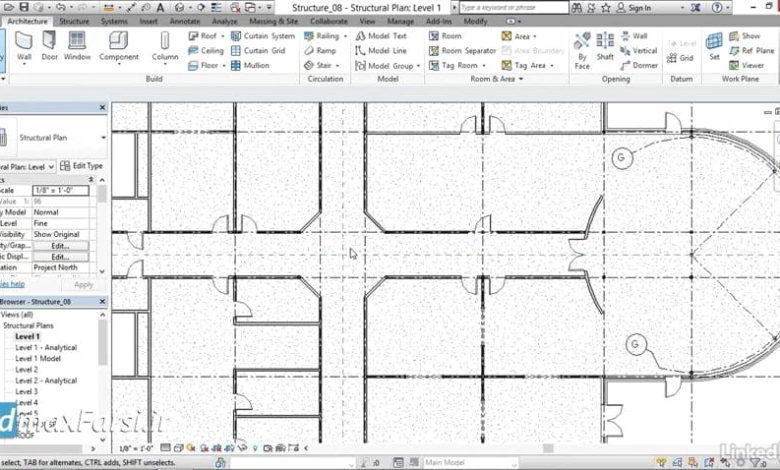Click the Sign In button
The height and width of the screenshot is (470, 780).
coord(633,8)
